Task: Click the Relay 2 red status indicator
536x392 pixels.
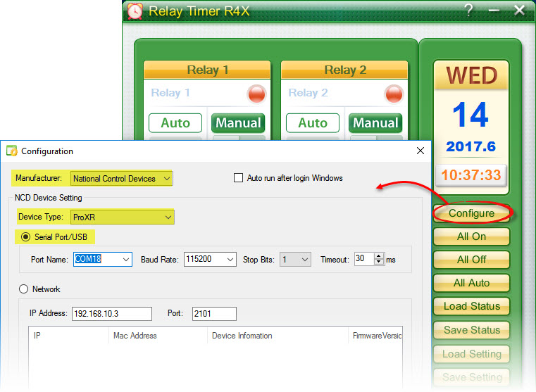Action: click(394, 94)
